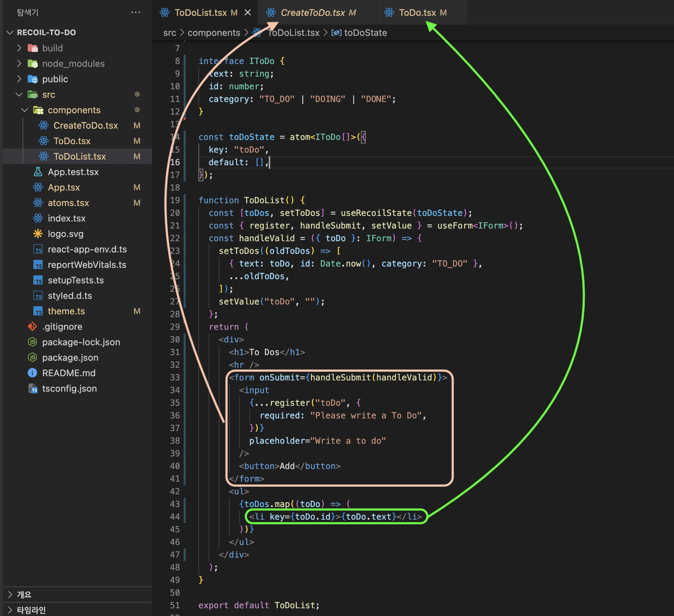Open .gitignore file
The image size is (674, 616).
(x=62, y=327)
